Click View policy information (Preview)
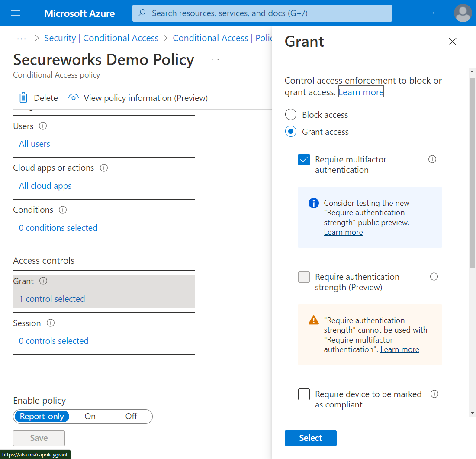The image size is (476, 459). pyautogui.click(x=146, y=98)
